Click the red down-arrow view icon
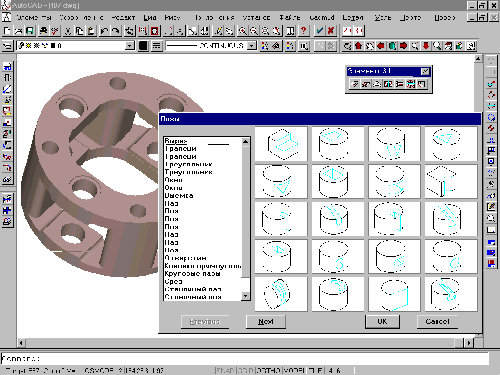The image size is (500, 375). tap(426, 46)
